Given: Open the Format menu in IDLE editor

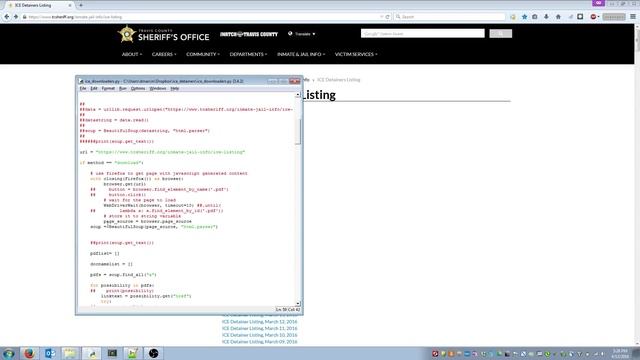Looking at the screenshot, I should coord(108,89).
